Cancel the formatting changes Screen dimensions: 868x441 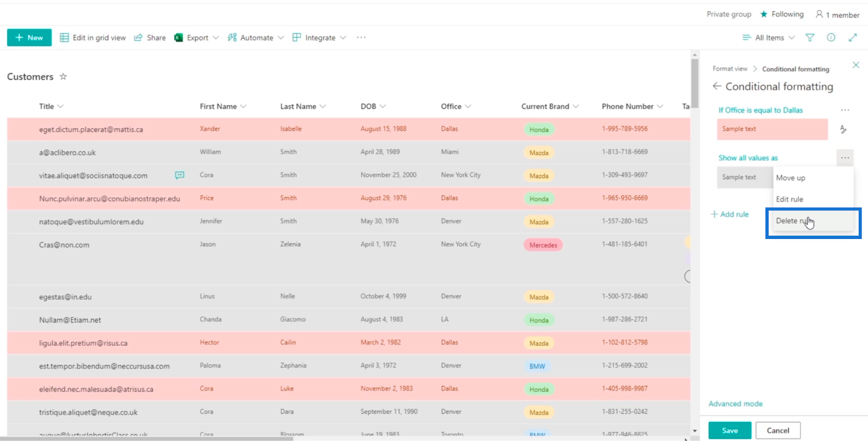pyautogui.click(x=778, y=430)
